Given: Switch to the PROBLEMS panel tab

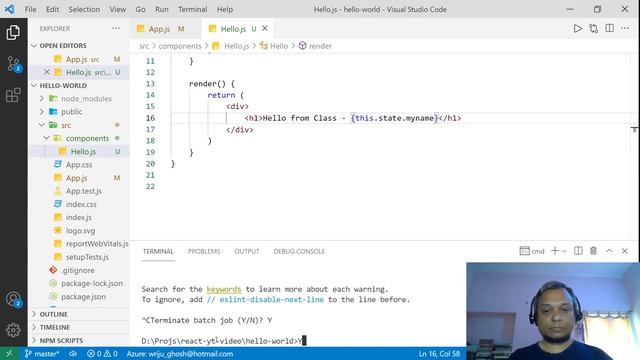Looking at the screenshot, I should point(204,251).
